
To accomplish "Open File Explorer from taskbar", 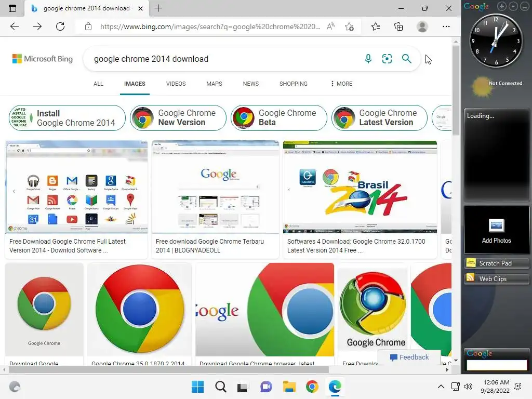I will pos(289,387).
